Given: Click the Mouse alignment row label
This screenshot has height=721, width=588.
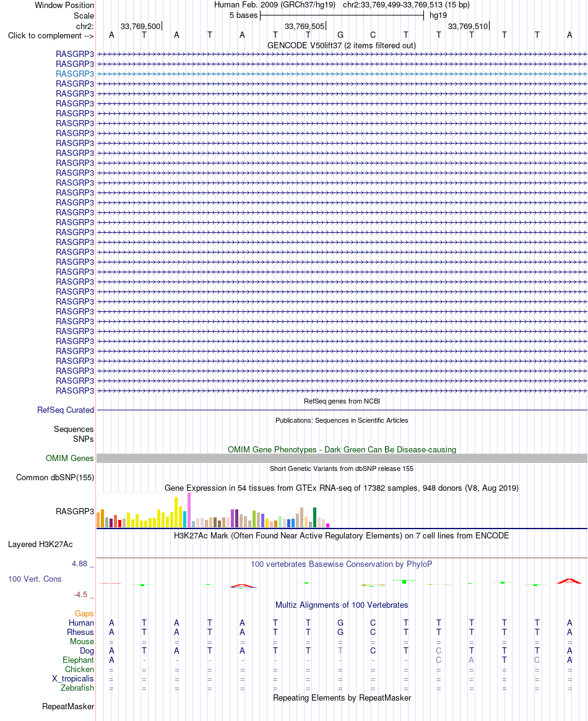Looking at the screenshot, I should coord(82,642).
